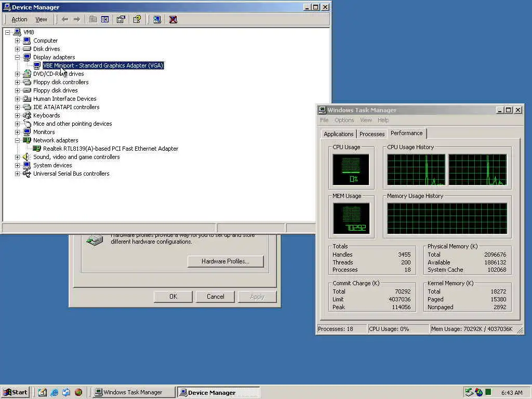Image resolution: width=532 pixels, height=399 pixels.
Task: Click the red globe quick launch icon
Action: (78, 392)
